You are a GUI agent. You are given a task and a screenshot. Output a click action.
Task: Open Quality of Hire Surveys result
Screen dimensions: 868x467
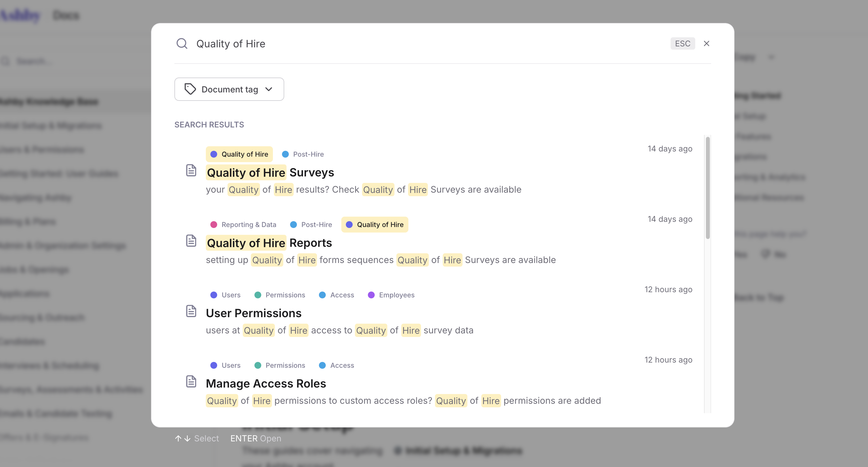270,173
